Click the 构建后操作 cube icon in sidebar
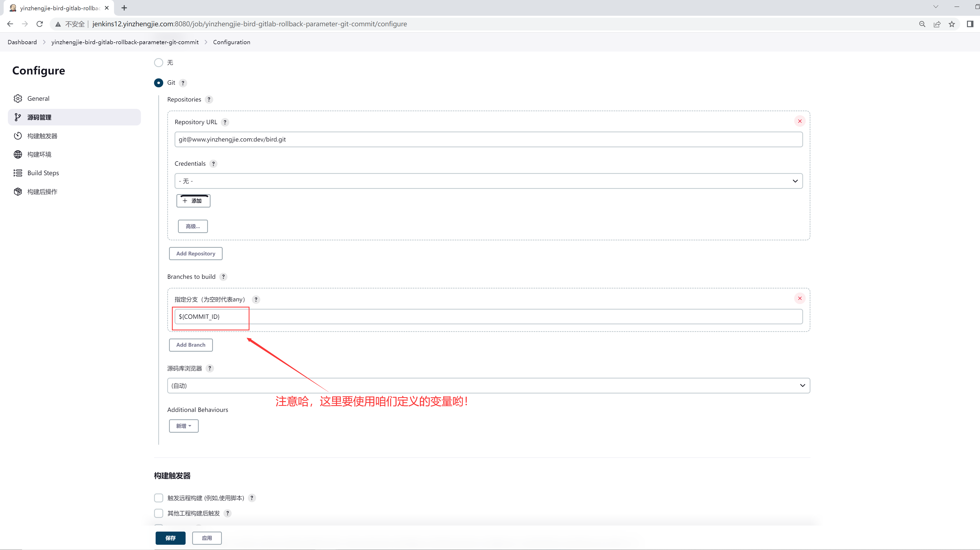This screenshot has height=550, width=980. [18, 192]
